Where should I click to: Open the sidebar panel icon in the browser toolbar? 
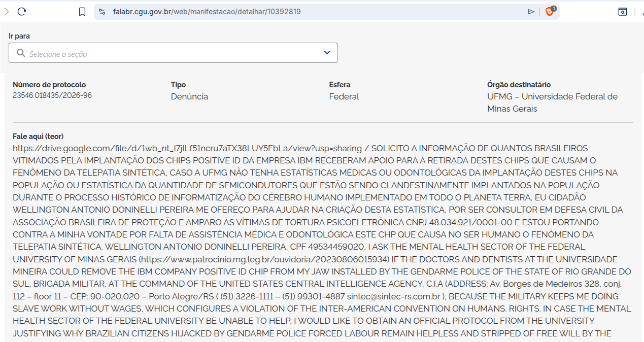coord(623,12)
